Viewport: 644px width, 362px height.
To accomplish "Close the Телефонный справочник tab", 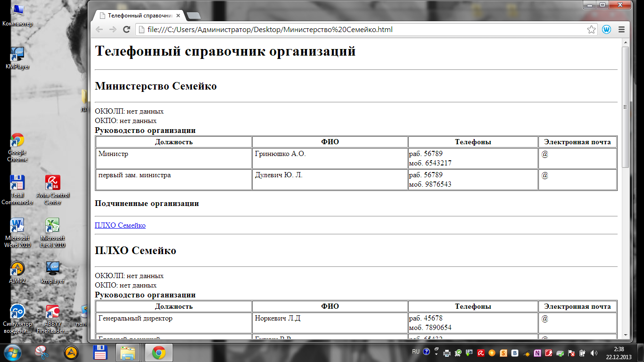I will (x=178, y=16).
